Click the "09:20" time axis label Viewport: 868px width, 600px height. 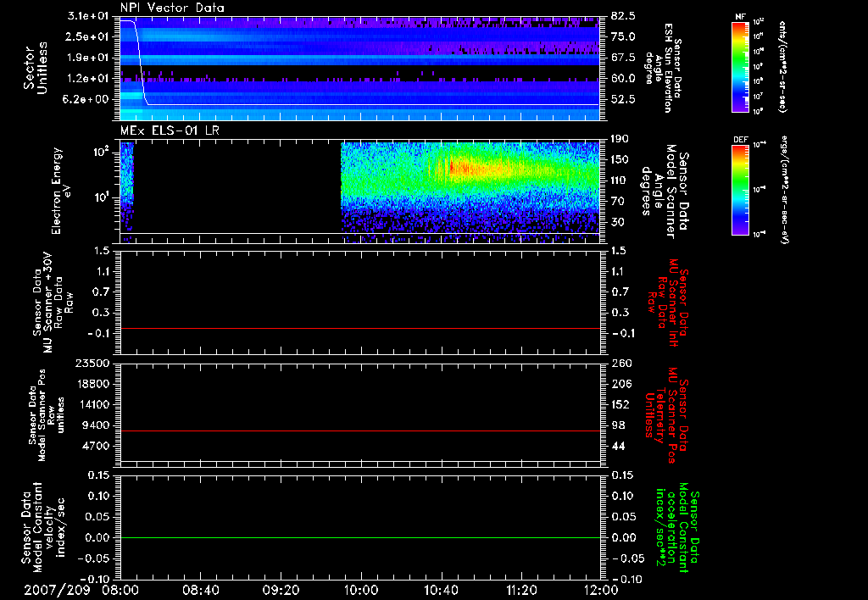point(281,590)
